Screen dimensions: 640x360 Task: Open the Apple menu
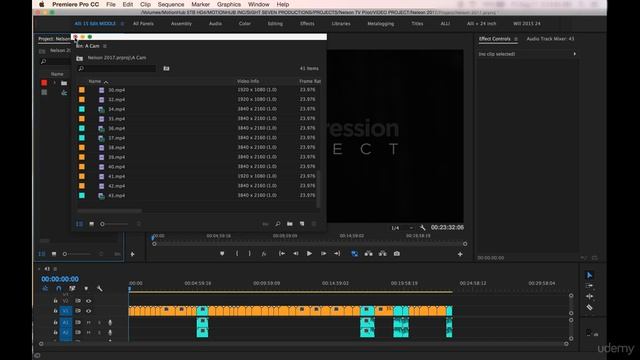41,4
